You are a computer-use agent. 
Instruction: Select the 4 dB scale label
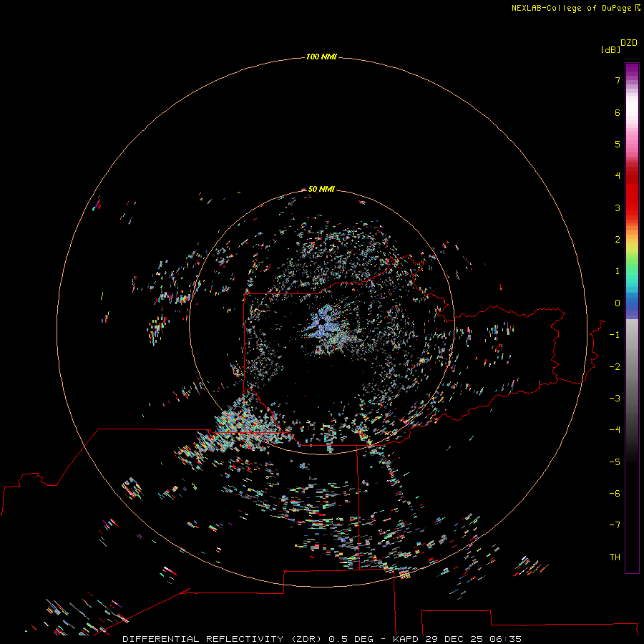click(618, 175)
